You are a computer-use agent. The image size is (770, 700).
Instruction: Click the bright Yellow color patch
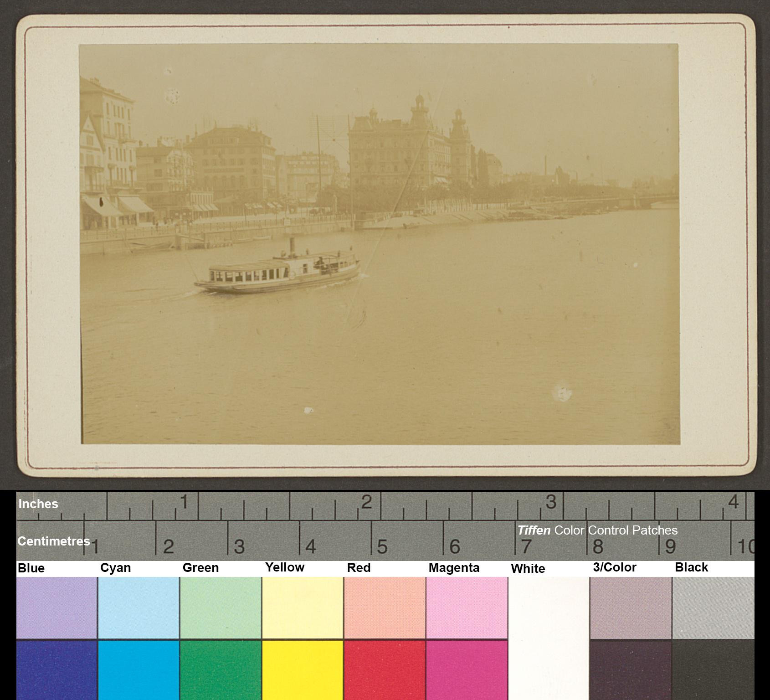(x=303, y=670)
